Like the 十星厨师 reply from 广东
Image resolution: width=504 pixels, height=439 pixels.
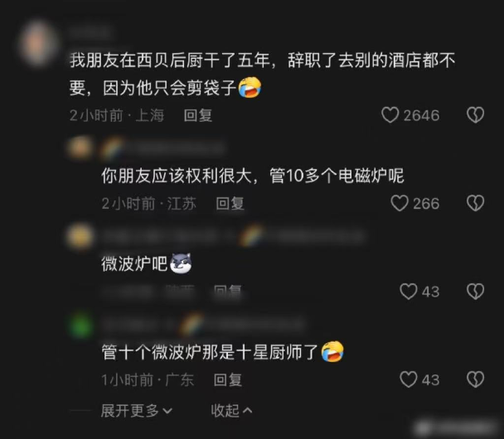coord(408,379)
